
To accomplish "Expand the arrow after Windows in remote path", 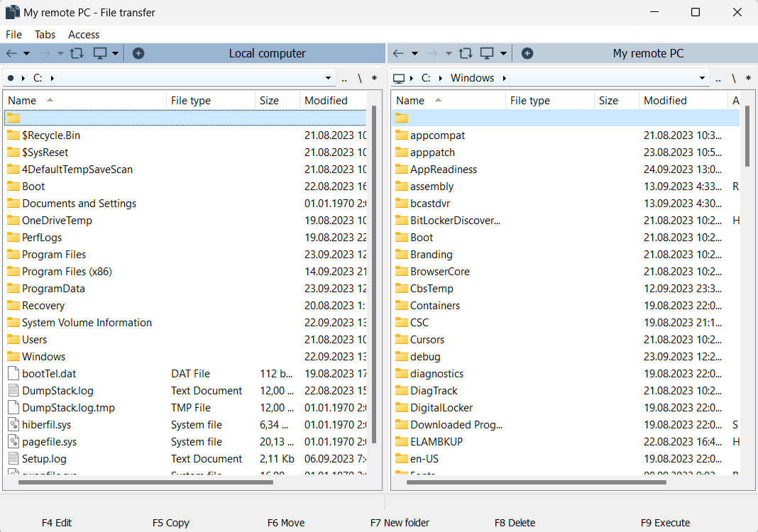I will [505, 78].
